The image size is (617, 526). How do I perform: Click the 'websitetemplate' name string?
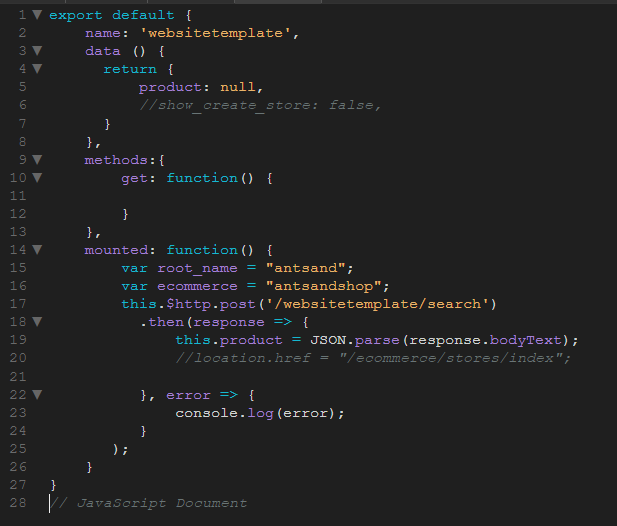click(216, 33)
